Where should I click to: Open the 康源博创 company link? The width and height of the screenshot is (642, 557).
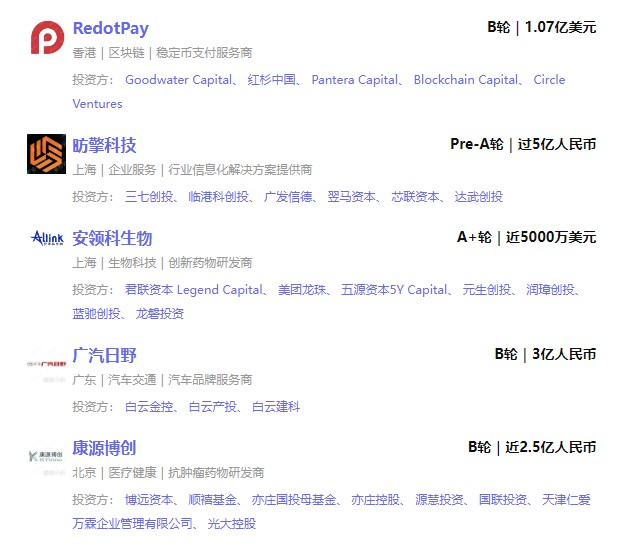[x=104, y=448]
